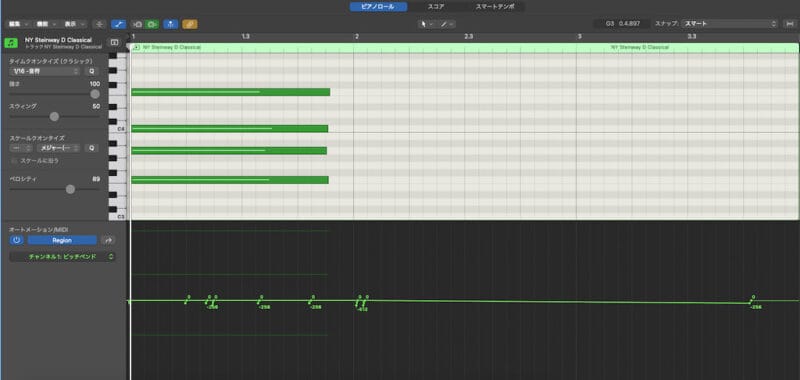800x380 pixels.
Task: Click the catch playhead icon in the toolbar
Action: click(99, 24)
